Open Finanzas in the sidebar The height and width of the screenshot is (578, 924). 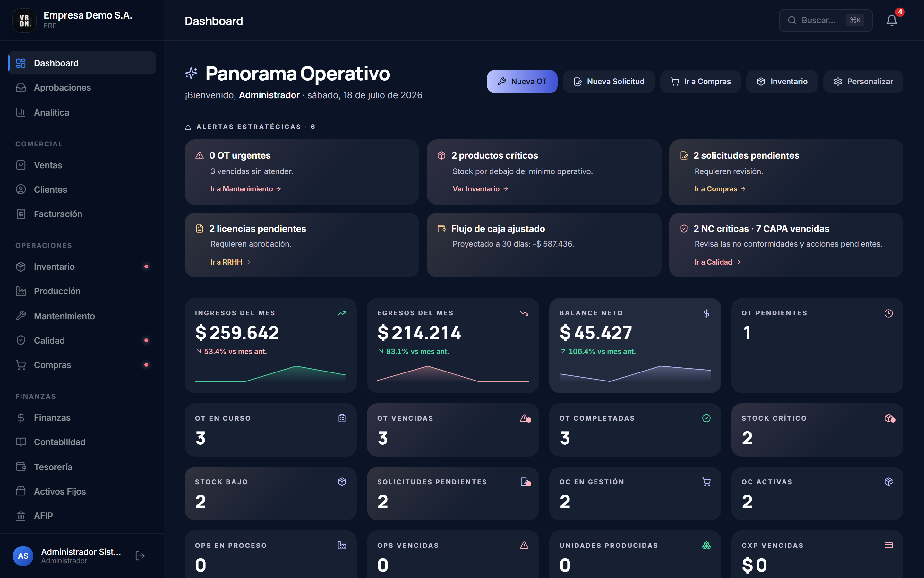[82, 418]
